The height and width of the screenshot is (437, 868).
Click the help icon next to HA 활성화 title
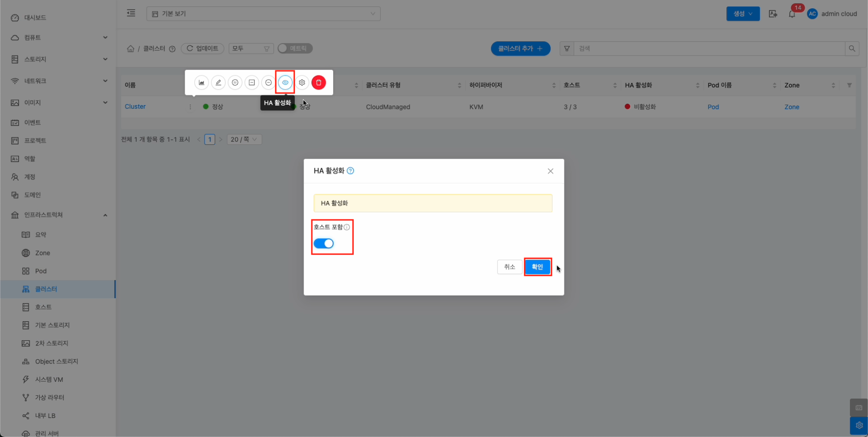(351, 171)
